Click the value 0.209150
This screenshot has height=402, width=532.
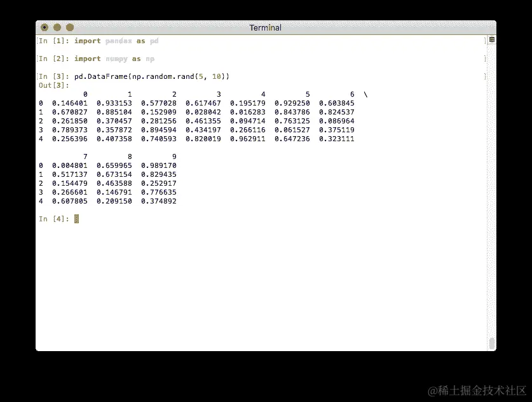click(x=114, y=201)
